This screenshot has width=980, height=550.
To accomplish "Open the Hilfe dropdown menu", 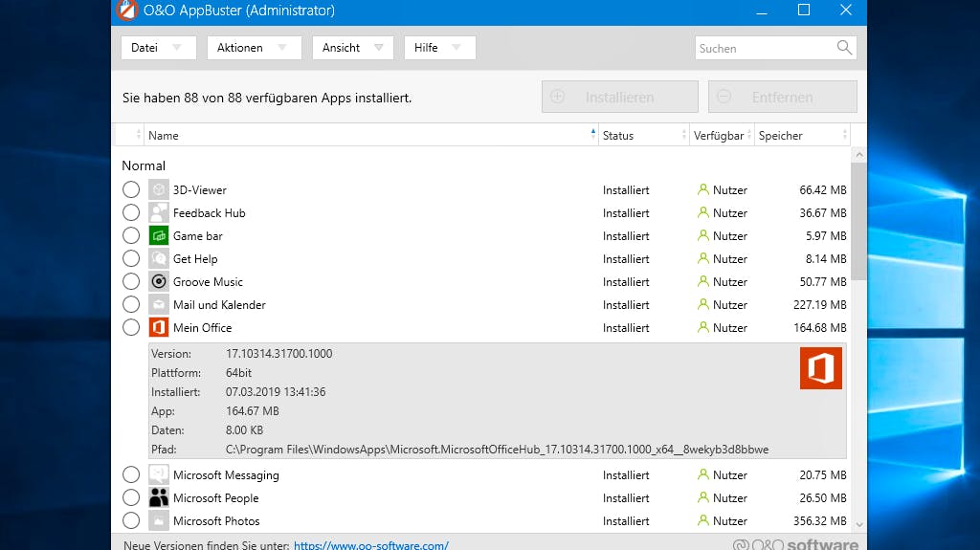I will pos(440,48).
